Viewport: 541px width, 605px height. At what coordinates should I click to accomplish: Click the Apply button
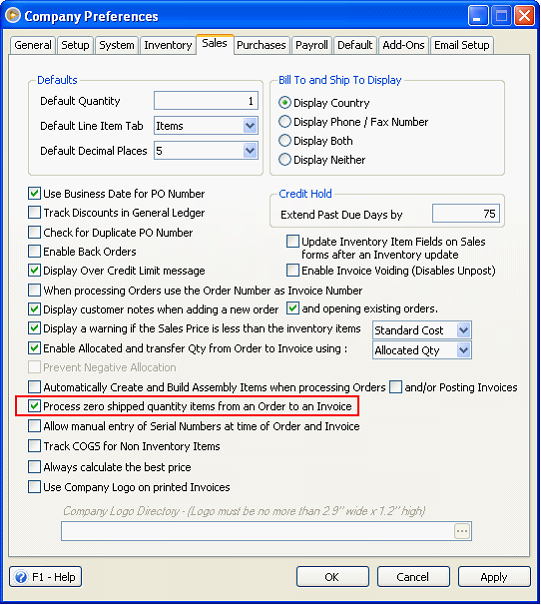[x=494, y=577]
